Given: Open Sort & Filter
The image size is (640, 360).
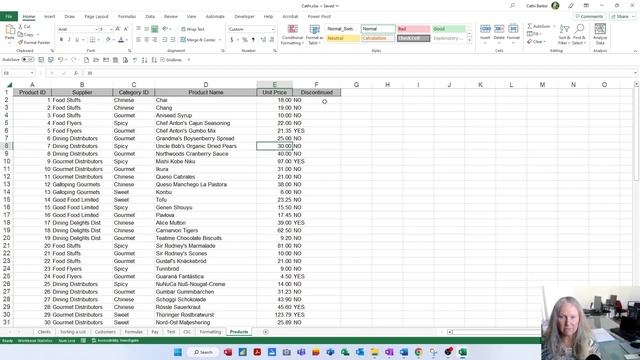Looking at the screenshot, I should coord(564,34).
